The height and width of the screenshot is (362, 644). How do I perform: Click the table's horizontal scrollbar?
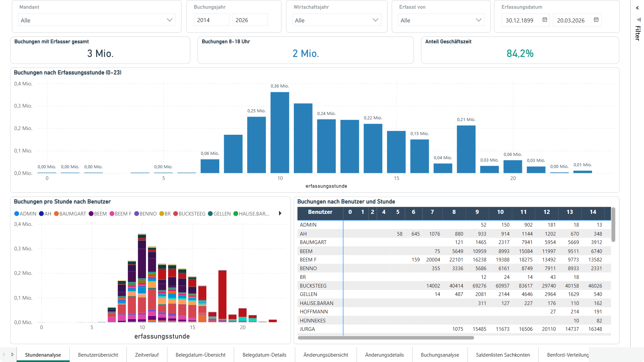[x=386, y=338]
